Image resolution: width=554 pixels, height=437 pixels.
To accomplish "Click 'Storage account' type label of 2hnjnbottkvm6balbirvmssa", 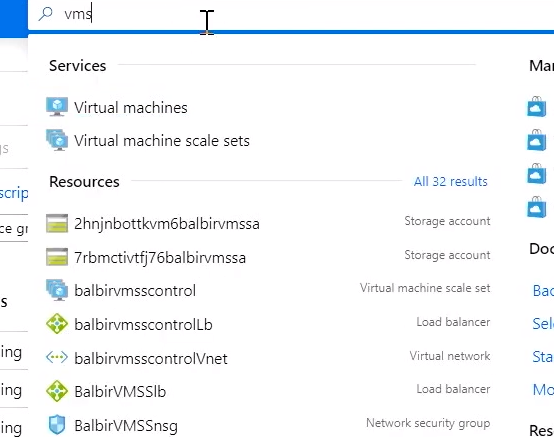I will (x=447, y=221).
